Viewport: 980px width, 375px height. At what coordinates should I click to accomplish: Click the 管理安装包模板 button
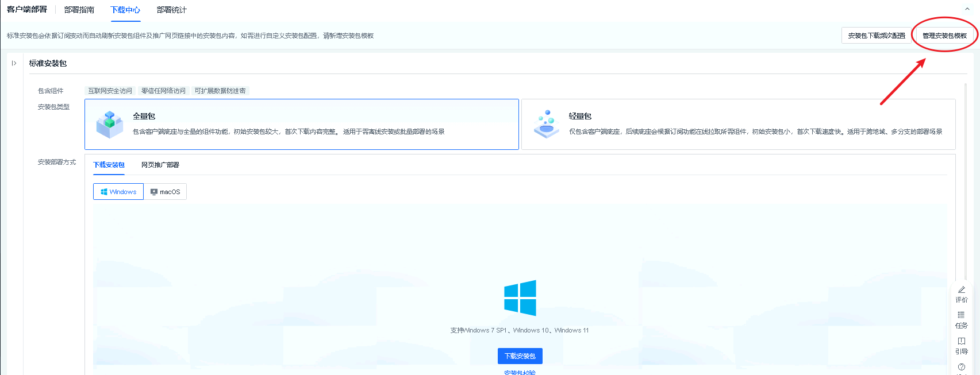pyautogui.click(x=944, y=36)
